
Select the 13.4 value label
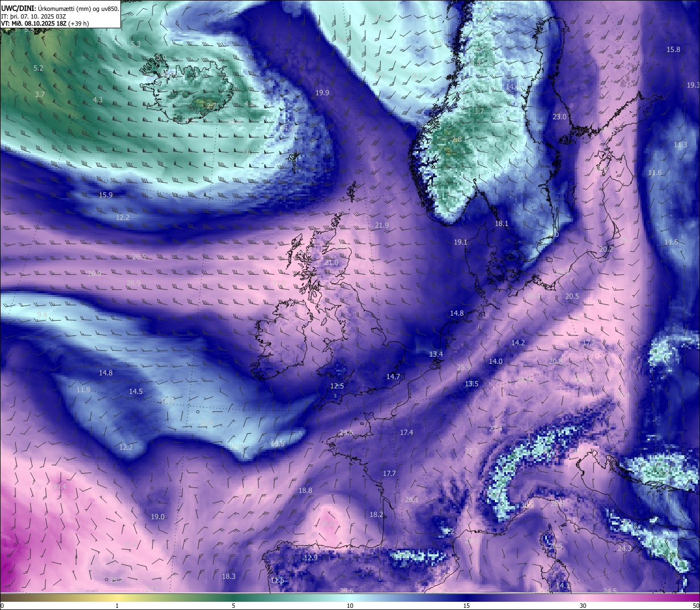pyautogui.click(x=436, y=355)
